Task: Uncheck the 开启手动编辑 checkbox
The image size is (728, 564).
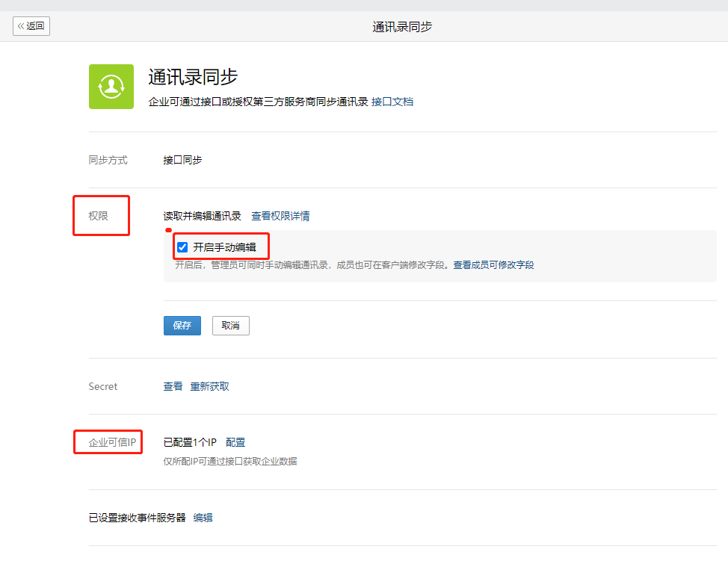Action: 182,247
